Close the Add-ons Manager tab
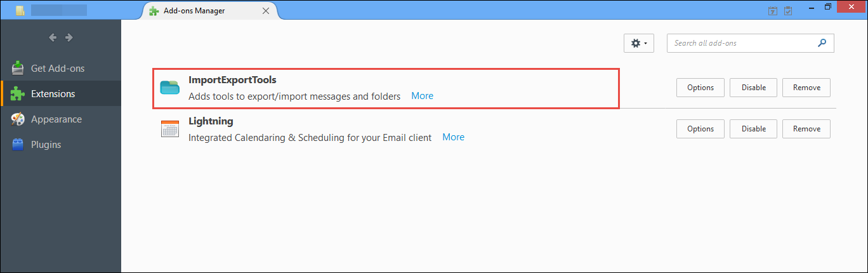This screenshot has height=273, width=868. click(266, 11)
